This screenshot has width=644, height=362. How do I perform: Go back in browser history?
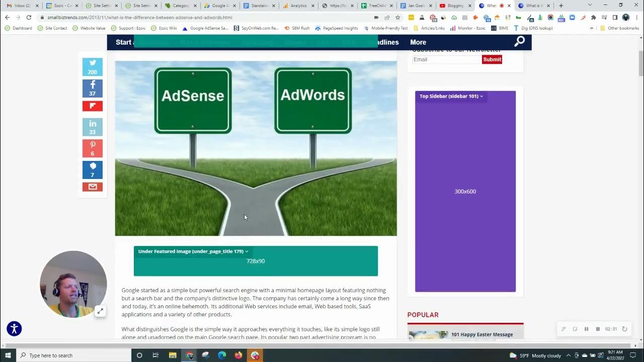coord(7,17)
